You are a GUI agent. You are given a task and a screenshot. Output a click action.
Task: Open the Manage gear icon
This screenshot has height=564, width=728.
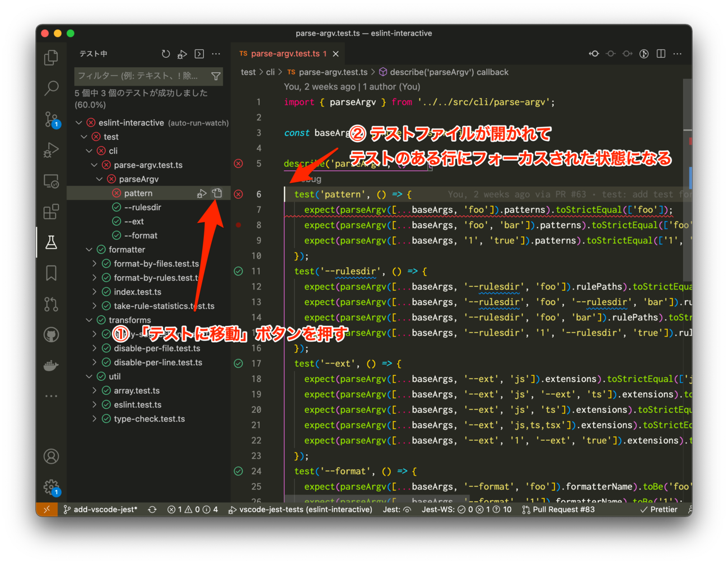pyautogui.click(x=51, y=487)
